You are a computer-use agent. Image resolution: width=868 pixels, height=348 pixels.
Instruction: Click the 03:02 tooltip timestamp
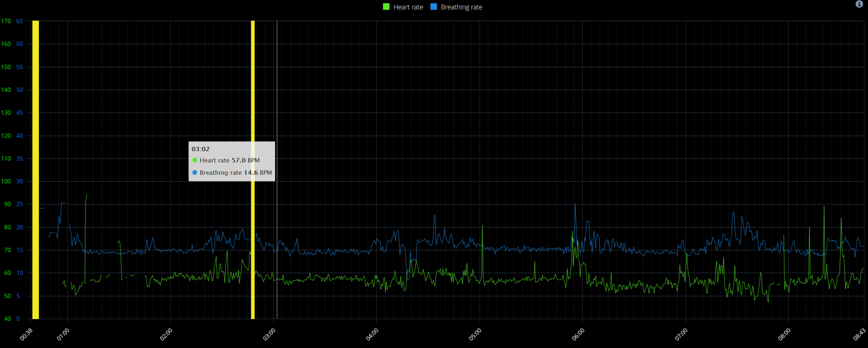click(200, 149)
